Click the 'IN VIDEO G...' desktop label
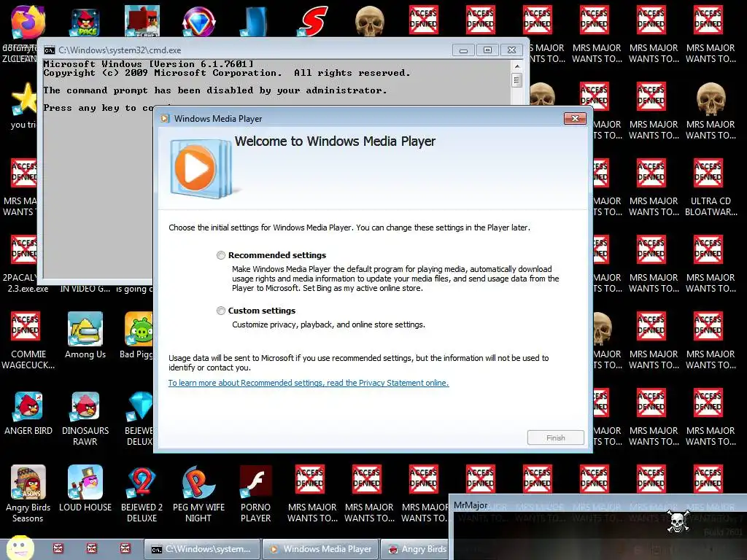The width and height of the screenshot is (747, 560). [85, 289]
